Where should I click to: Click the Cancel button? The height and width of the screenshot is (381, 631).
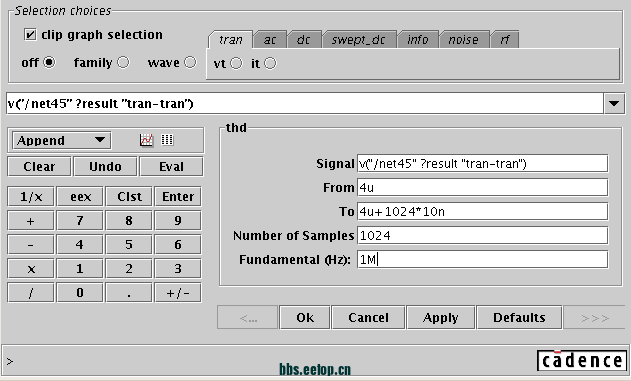point(368,317)
